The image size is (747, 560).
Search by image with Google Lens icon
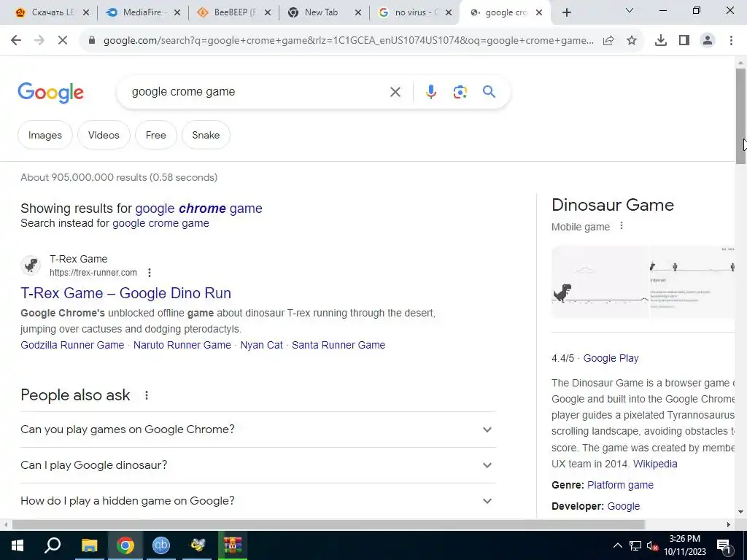click(x=460, y=92)
